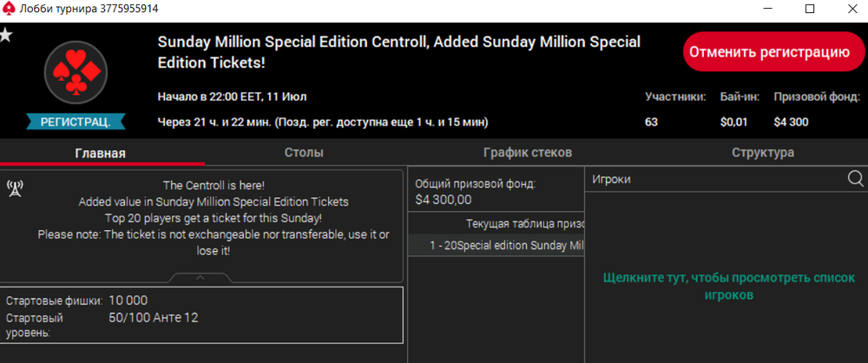868x363 pixels.
Task: Minimize the tournament lobby window
Action: coord(766,9)
